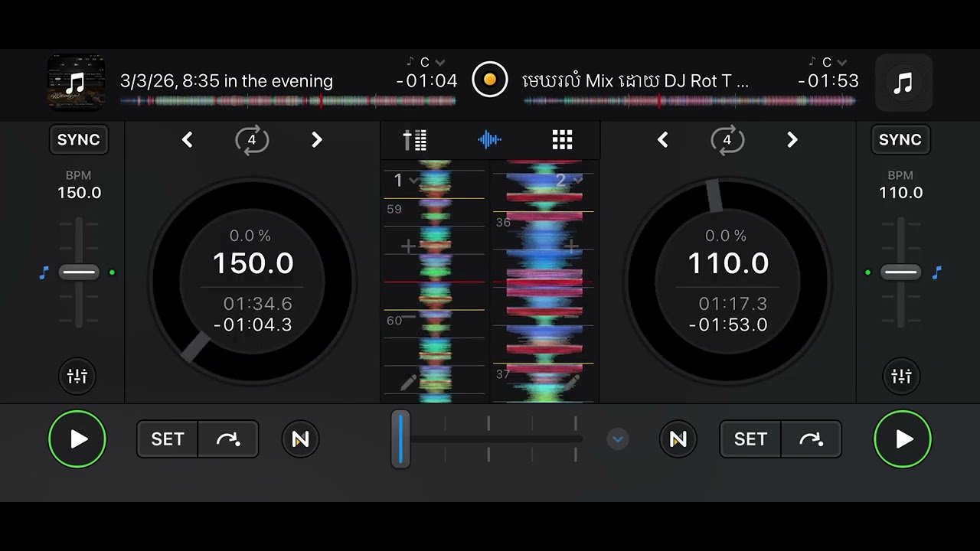Open deck 1 track library artwork
This screenshot has height=551, width=980.
coord(76,82)
